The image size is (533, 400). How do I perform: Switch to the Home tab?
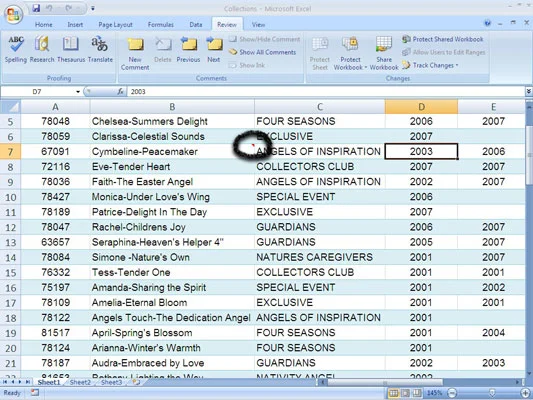(44, 24)
